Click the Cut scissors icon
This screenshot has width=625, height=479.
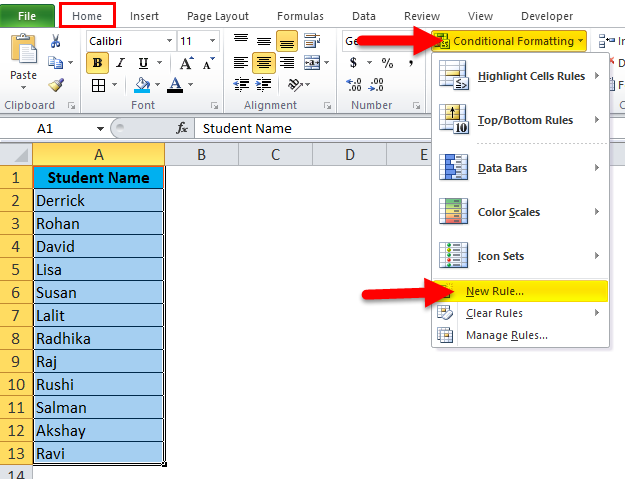(x=56, y=41)
